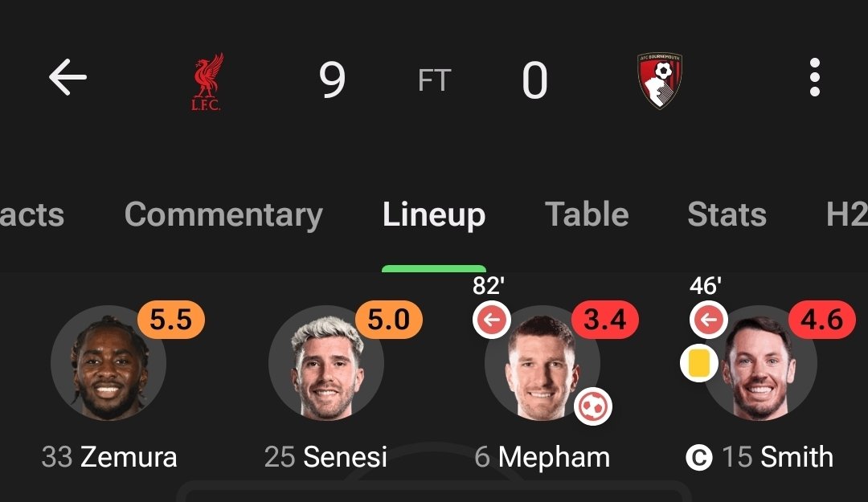Switch to the Table tab
Screen dimensions: 868x502
[x=587, y=214]
